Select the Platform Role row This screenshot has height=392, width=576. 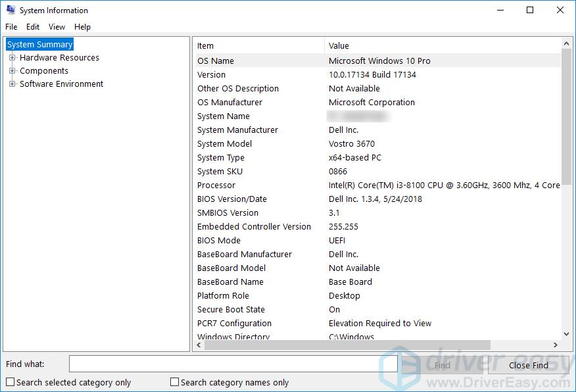378,296
